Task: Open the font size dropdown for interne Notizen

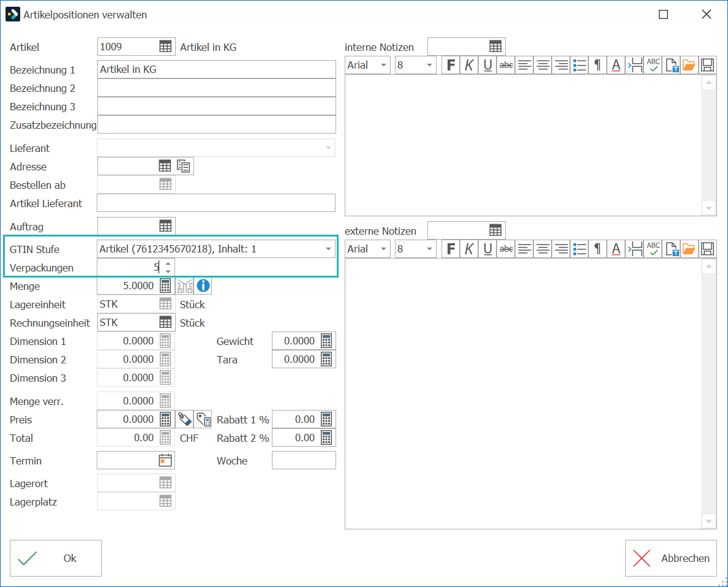Action: pyautogui.click(x=429, y=65)
